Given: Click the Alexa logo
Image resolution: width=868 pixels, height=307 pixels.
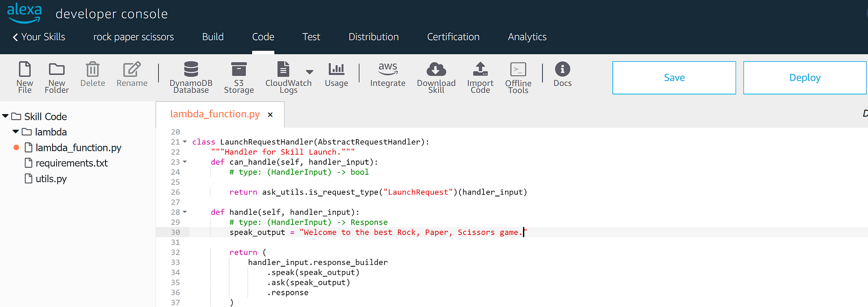Looking at the screenshot, I should tap(24, 13).
